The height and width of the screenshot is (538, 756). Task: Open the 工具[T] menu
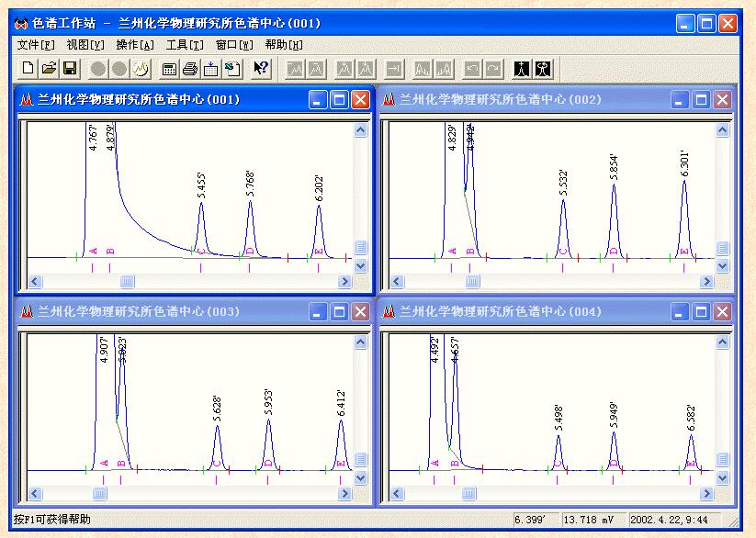[185, 45]
